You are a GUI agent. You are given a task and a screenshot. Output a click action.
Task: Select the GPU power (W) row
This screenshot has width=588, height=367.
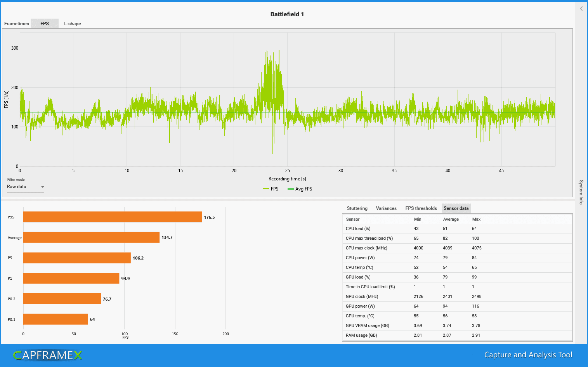[x=457, y=306]
